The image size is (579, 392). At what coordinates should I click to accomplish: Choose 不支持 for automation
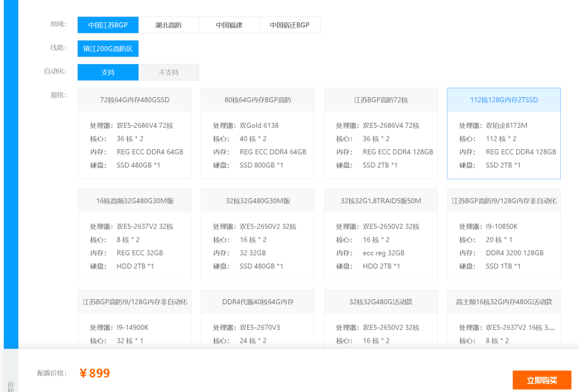(168, 72)
